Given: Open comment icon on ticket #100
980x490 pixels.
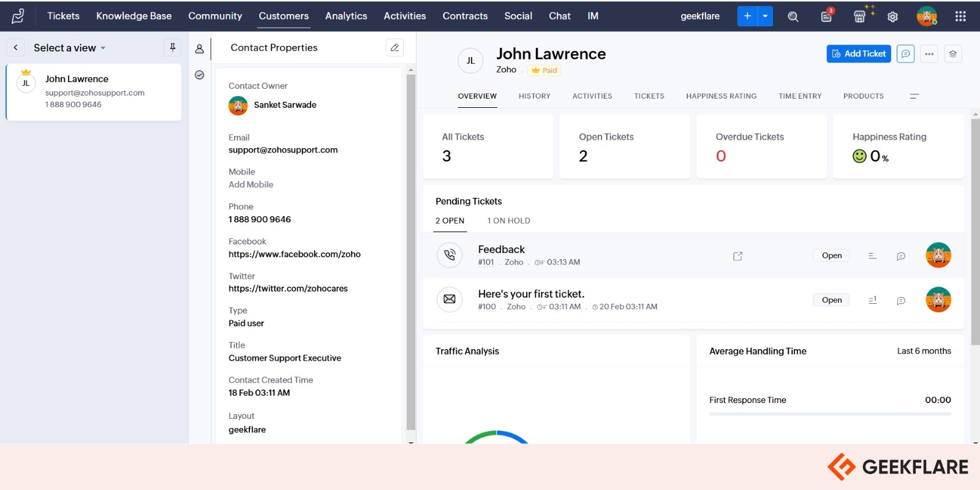Looking at the screenshot, I should (901, 301).
